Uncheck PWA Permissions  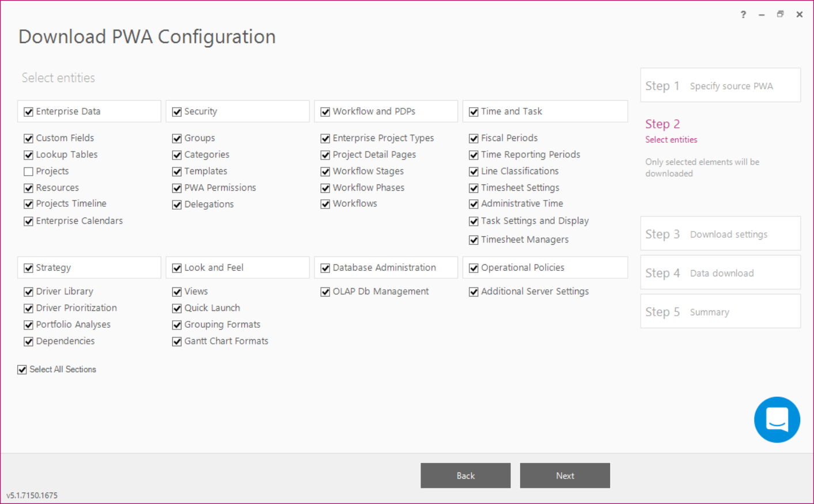(x=177, y=188)
